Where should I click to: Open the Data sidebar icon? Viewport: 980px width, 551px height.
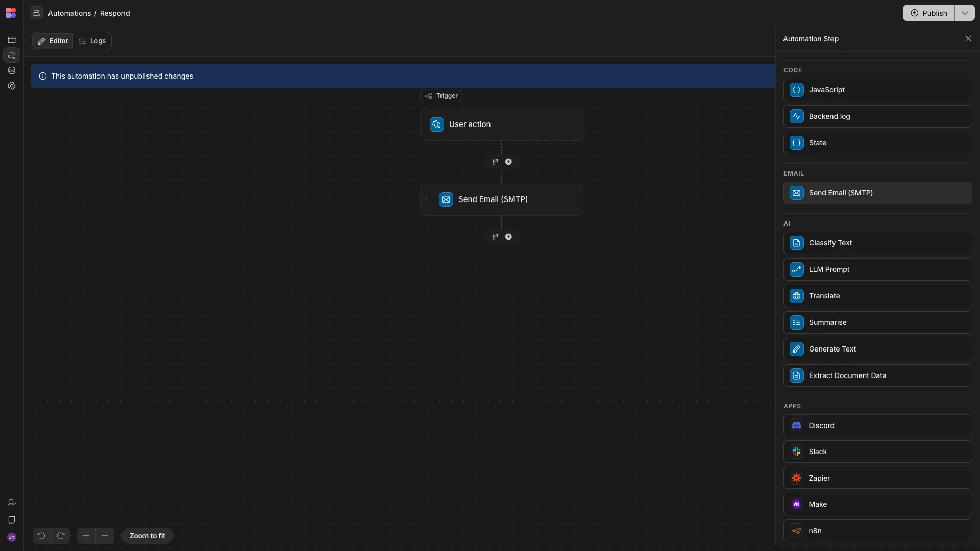coord(12,70)
